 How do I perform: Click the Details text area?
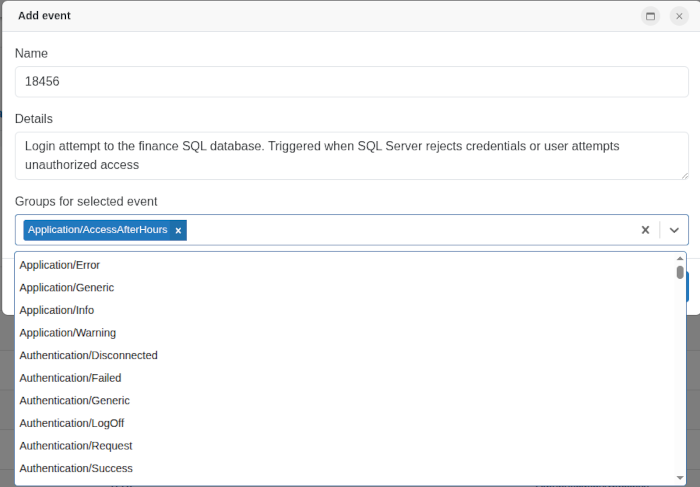pyautogui.click(x=351, y=155)
